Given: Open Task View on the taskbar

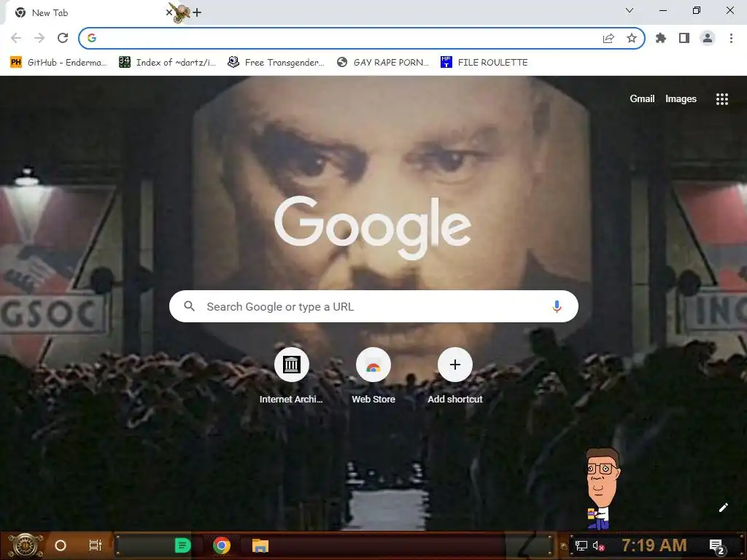Looking at the screenshot, I should click(x=96, y=545).
